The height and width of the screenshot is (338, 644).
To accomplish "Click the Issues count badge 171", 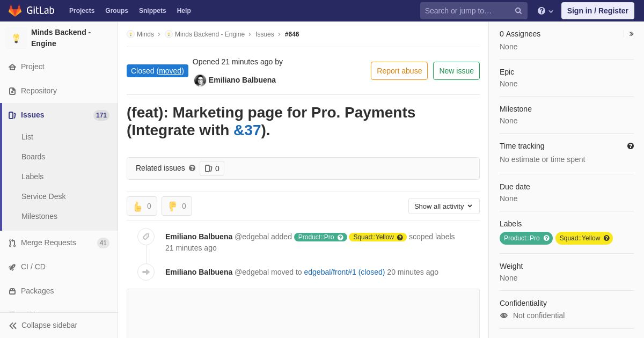I will click(101, 115).
